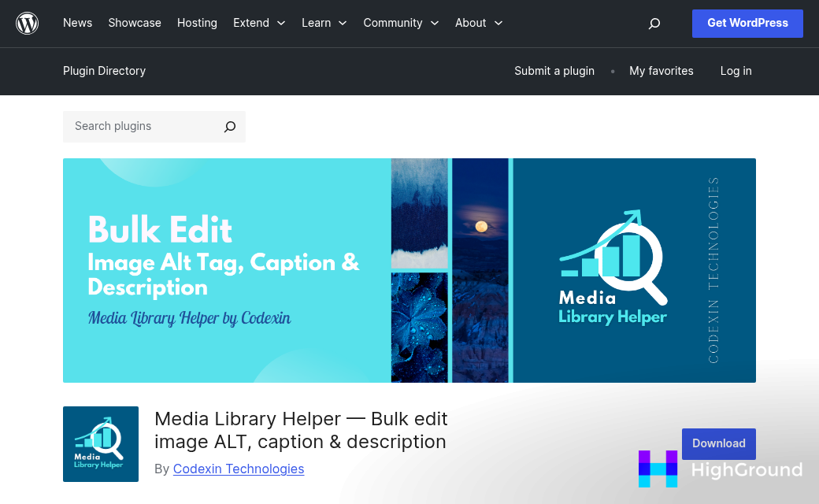Viewport: 819px width, 504px height.
Task: Click the magnifier icon in the plugin search bar
Action: click(229, 126)
